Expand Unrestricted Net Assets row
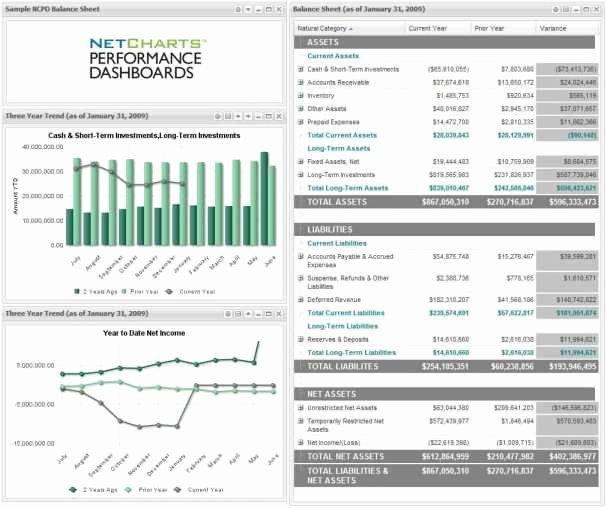Image resolution: width=607 pixels, height=508 pixels. click(300, 408)
